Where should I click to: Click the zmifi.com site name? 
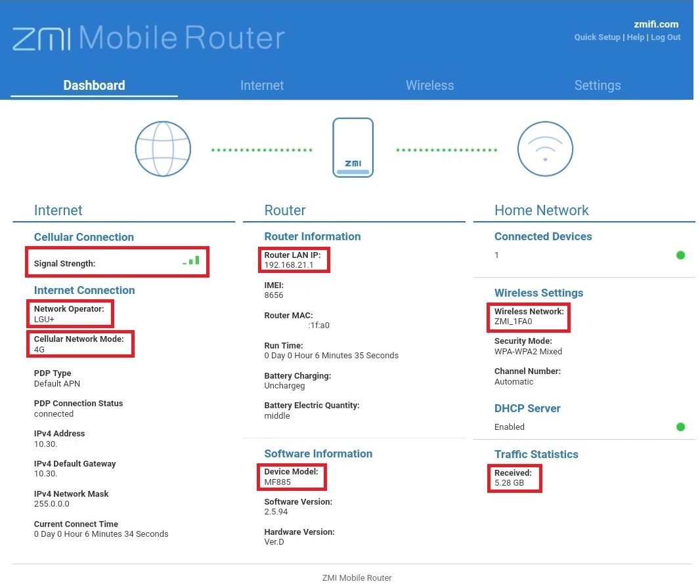click(x=656, y=24)
